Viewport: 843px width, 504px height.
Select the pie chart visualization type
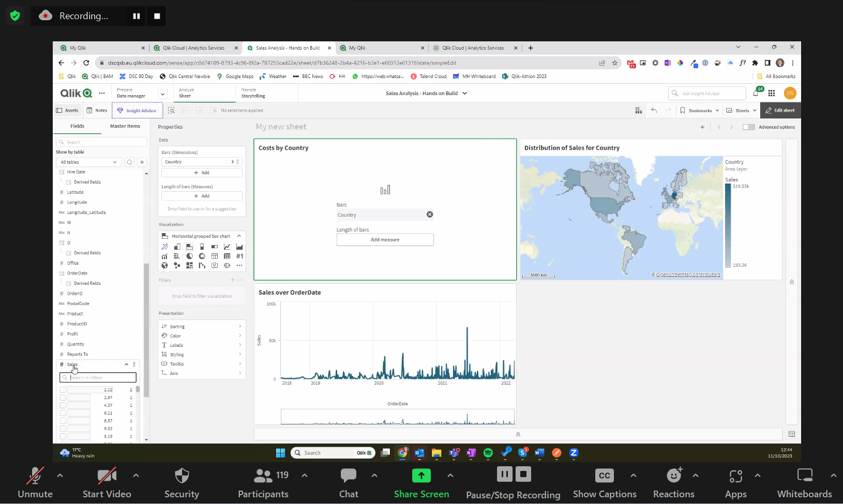(189, 256)
